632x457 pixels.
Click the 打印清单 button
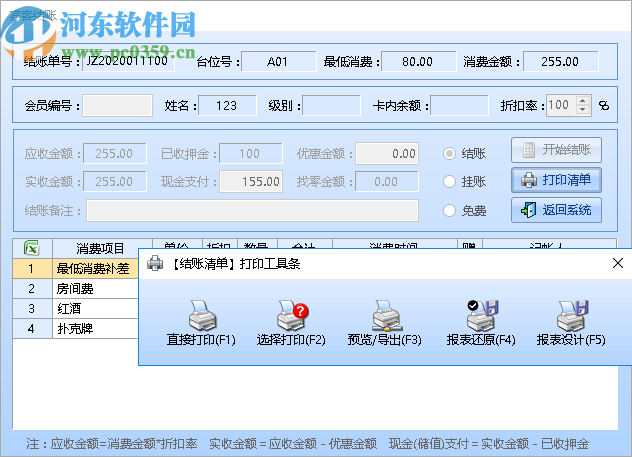coord(556,180)
